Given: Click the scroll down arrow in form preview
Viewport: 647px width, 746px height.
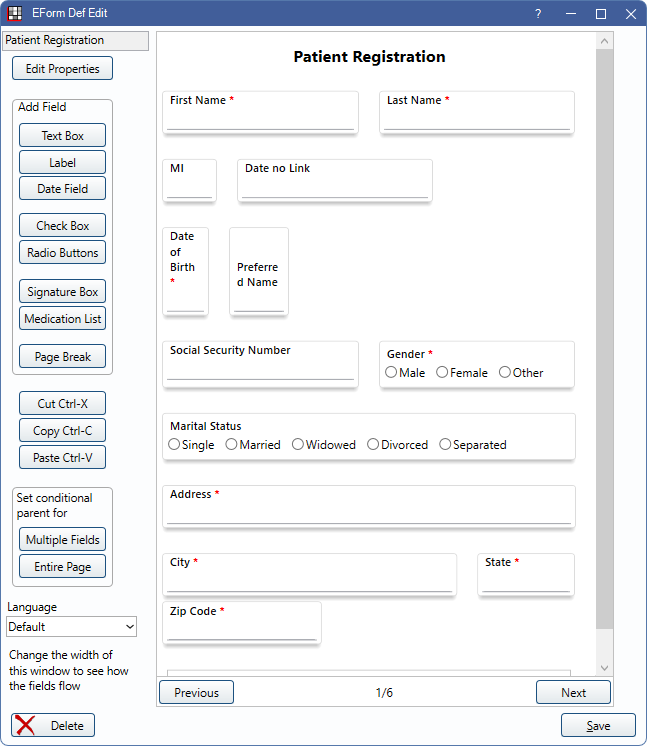Looking at the screenshot, I should 604,668.
